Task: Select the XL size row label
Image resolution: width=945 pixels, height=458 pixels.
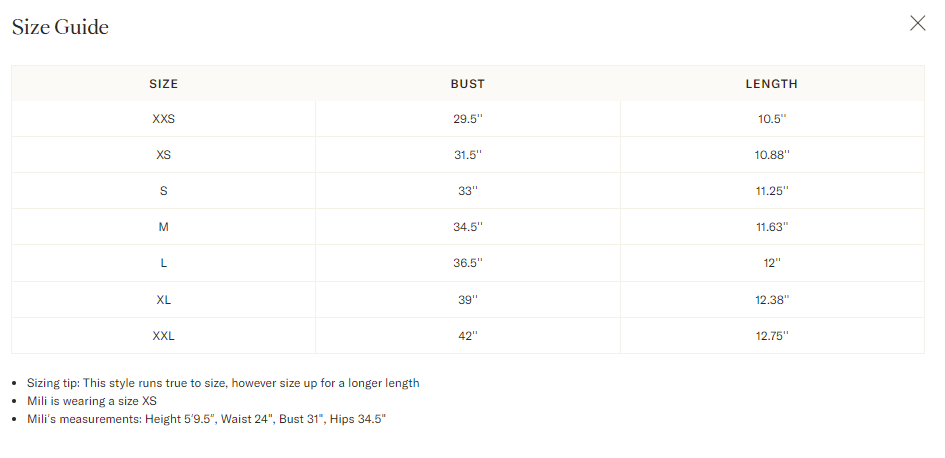Action: pos(163,300)
